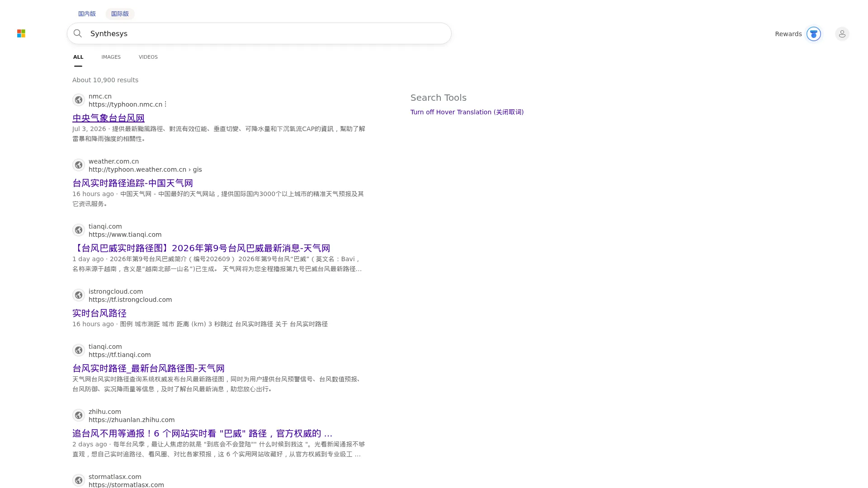Click the About 10,900 results text
This screenshot has height=488, width=868.
(x=105, y=80)
